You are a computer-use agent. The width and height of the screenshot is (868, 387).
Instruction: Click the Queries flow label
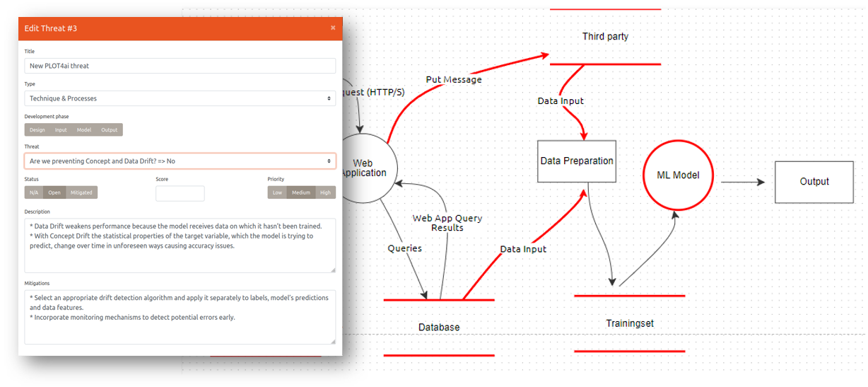tap(404, 248)
